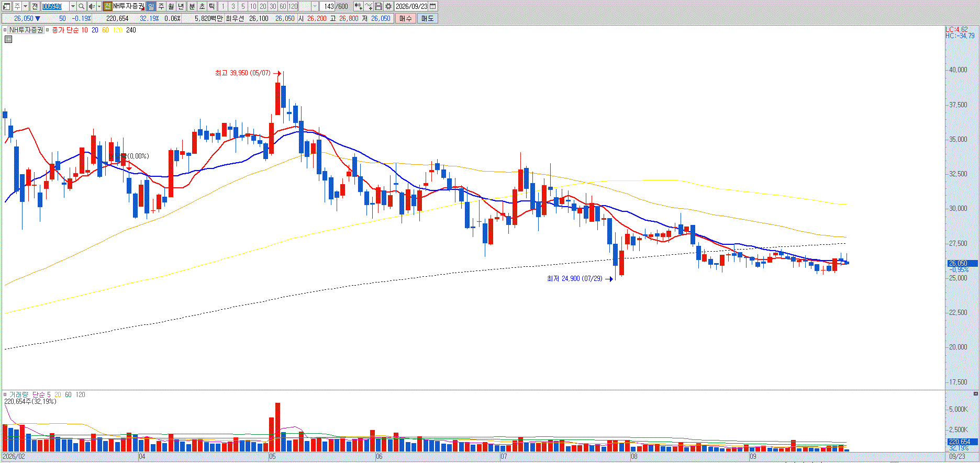Viewport: 980px width, 463px height.
Task: Open the indicator add tool icon
Action: point(358,6)
